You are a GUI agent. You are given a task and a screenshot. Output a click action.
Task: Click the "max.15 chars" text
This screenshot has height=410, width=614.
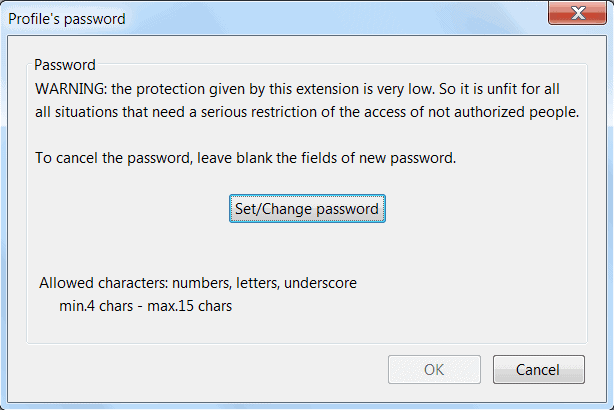click(190, 306)
